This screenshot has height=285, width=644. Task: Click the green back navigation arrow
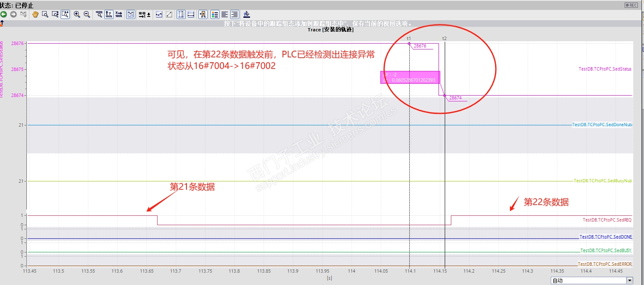point(3,14)
